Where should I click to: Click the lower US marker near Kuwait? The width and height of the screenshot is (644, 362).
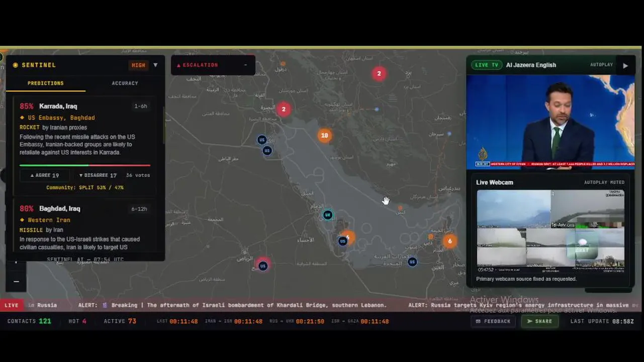(267, 150)
